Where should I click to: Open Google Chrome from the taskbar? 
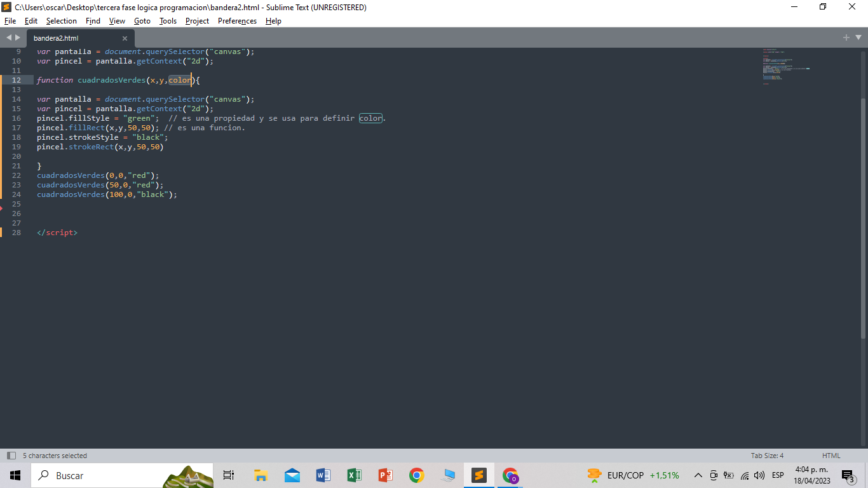click(x=416, y=475)
